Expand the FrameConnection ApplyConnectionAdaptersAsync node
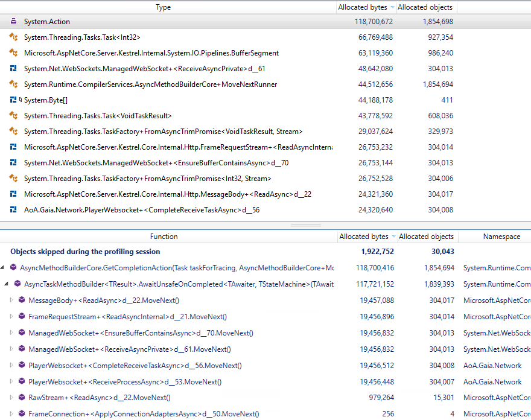Viewport: 531px width, 420px height. [11, 414]
